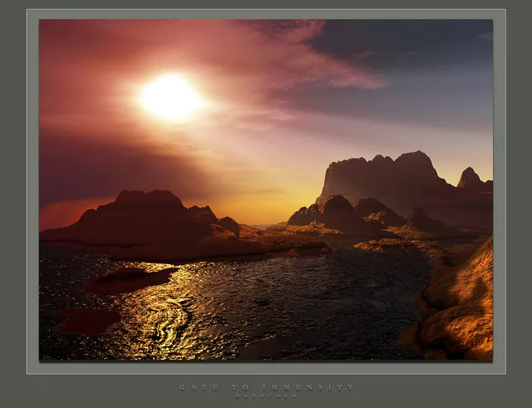Click the bright sun in the sky
Image resolution: width=532 pixels, height=408 pixels.
[x=170, y=97]
